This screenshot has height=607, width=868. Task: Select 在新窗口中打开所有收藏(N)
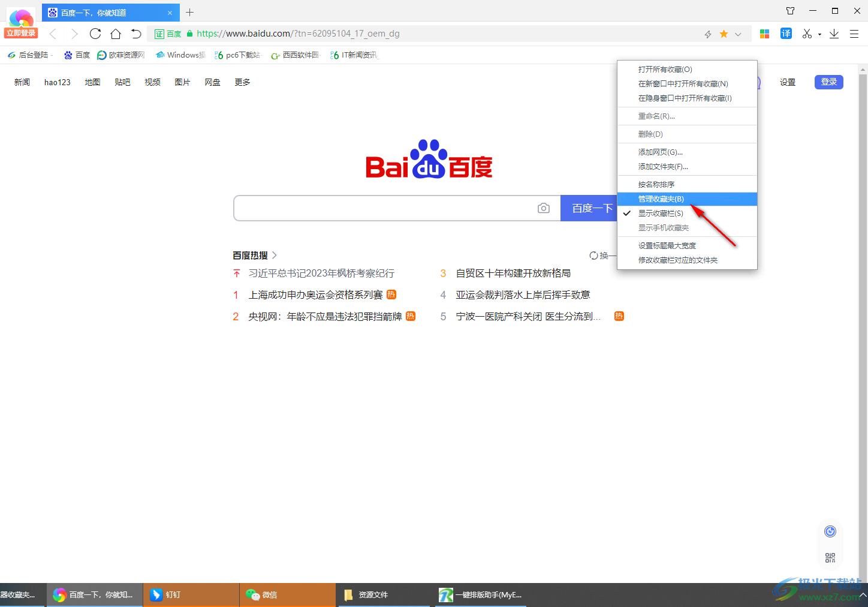(687, 84)
